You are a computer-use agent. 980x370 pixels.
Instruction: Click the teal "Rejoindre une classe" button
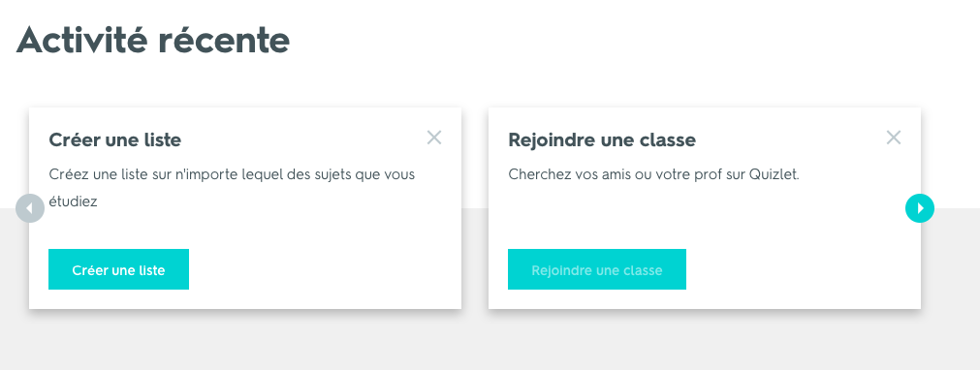coord(597,269)
